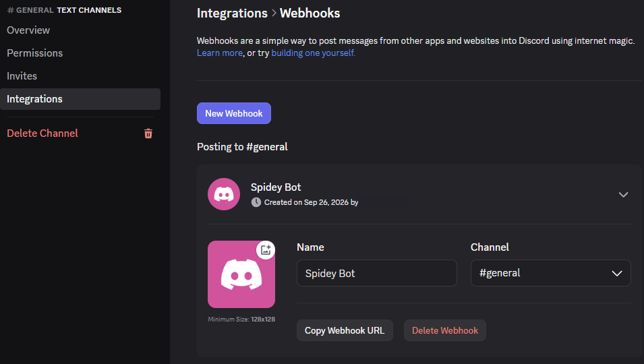Click the Copy Webhook URL button
The image size is (644, 364).
(x=345, y=330)
